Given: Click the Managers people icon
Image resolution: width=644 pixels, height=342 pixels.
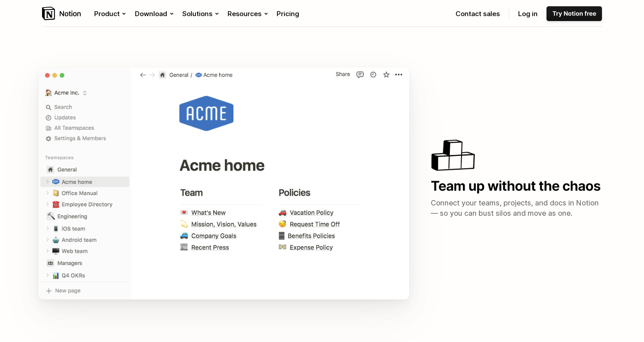Looking at the screenshot, I should click(51, 263).
